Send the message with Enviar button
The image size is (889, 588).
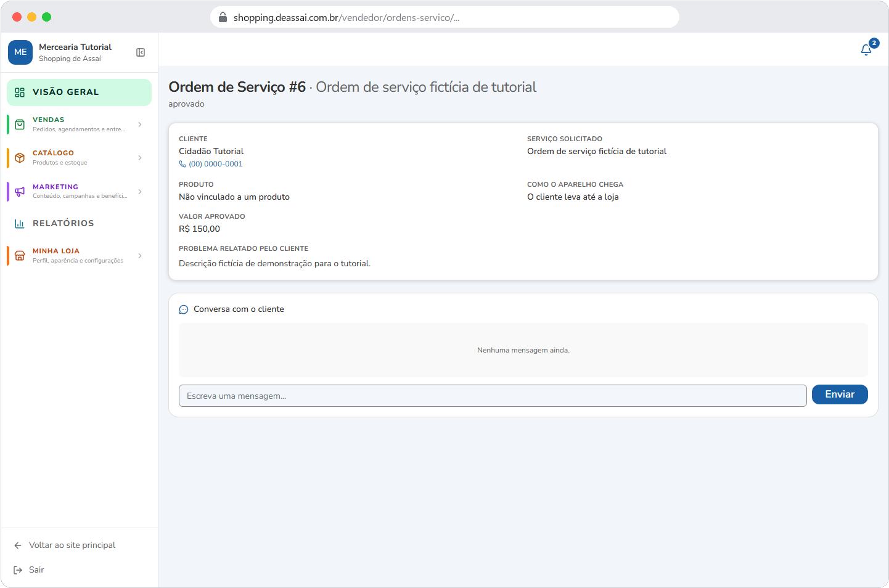point(840,394)
